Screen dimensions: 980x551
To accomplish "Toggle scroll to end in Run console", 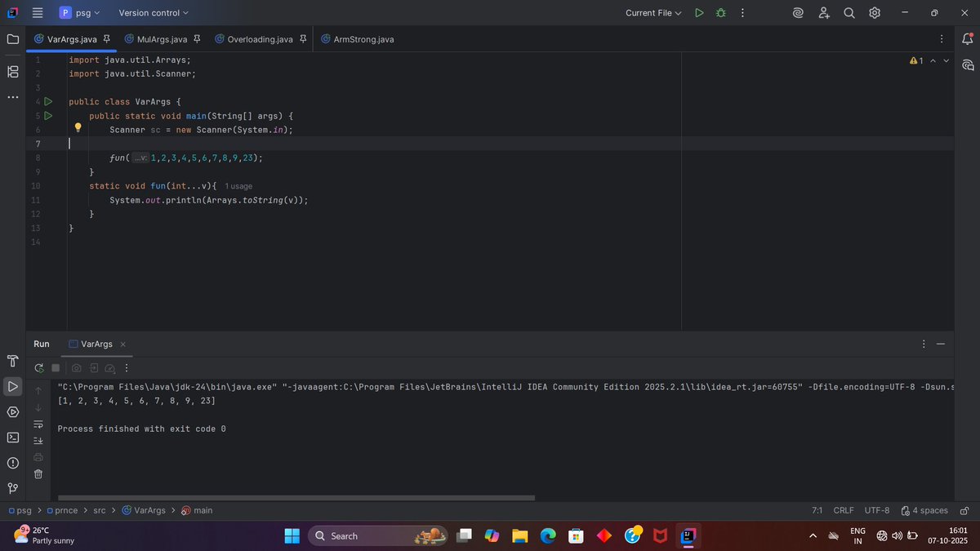I will (38, 441).
